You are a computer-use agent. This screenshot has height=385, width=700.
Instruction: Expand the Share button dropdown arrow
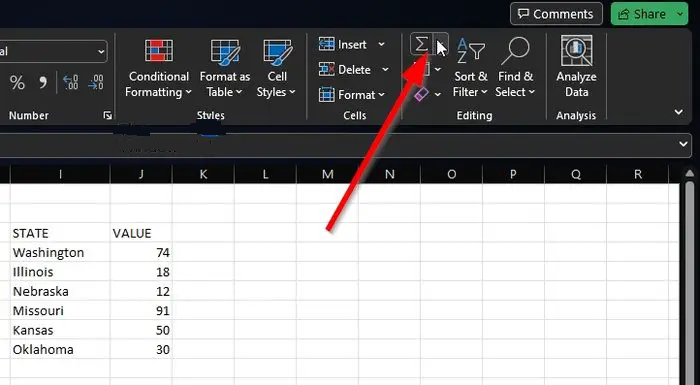(x=680, y=14)
